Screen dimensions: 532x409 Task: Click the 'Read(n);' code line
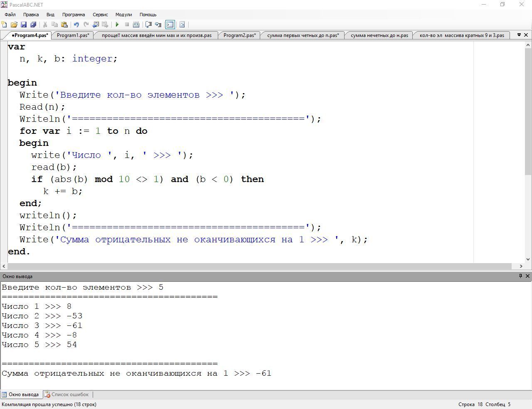tap(42, 107)
